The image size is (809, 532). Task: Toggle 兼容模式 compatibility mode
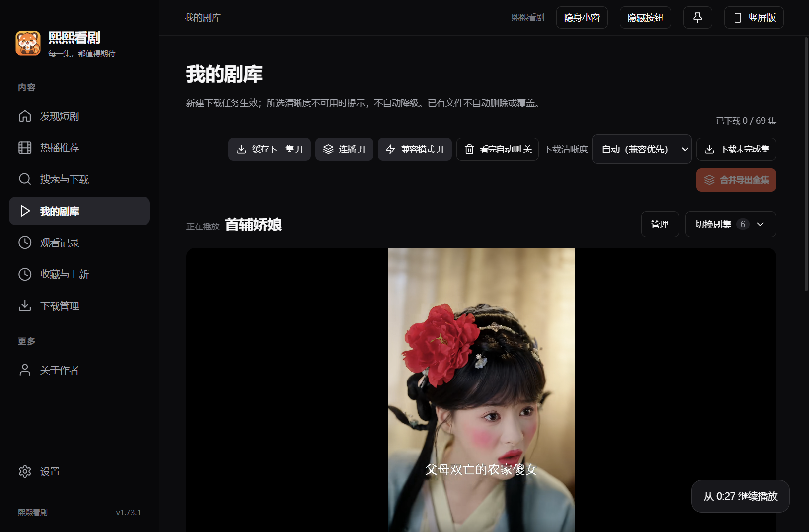415,150
